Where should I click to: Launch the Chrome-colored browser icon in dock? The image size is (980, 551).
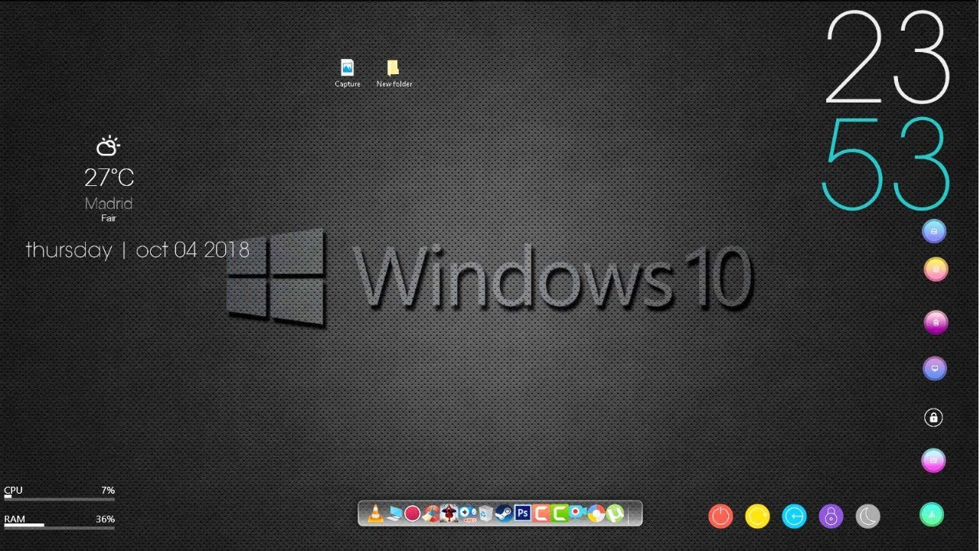596,514
